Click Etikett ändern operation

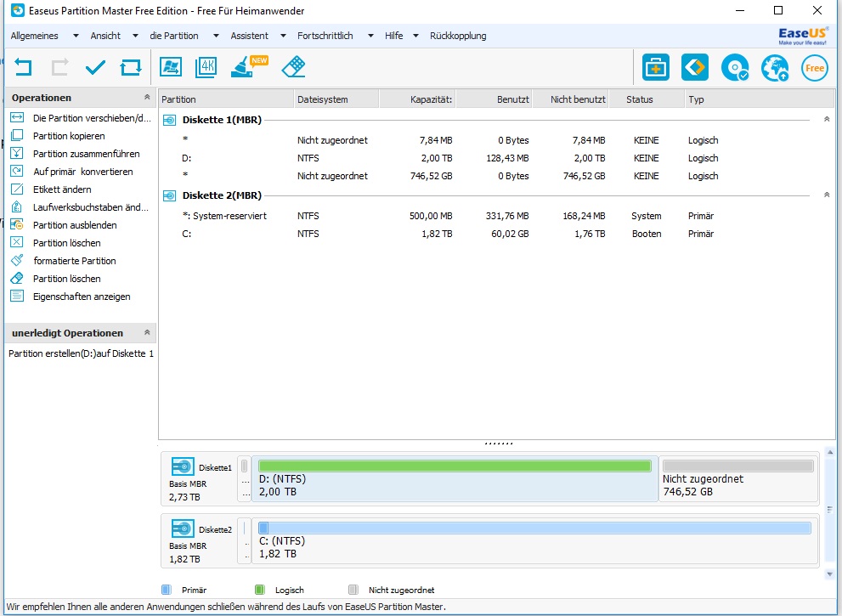point(62,189)
